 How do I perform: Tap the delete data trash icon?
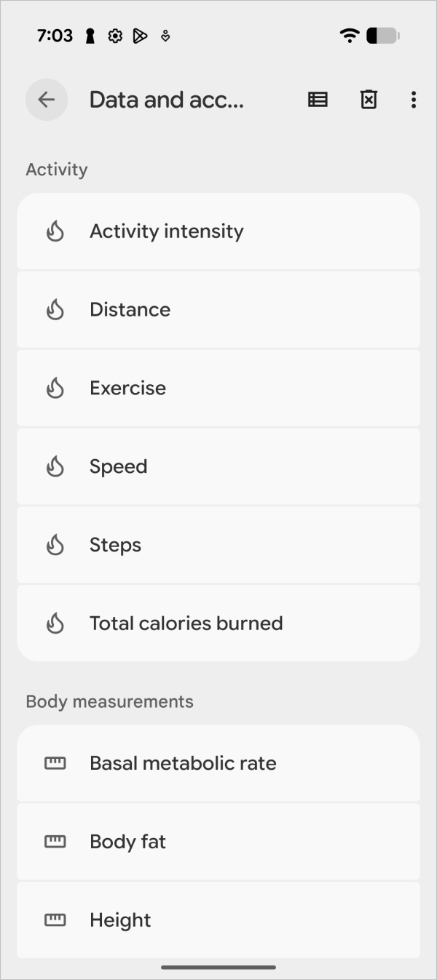[x=369, y=100]
